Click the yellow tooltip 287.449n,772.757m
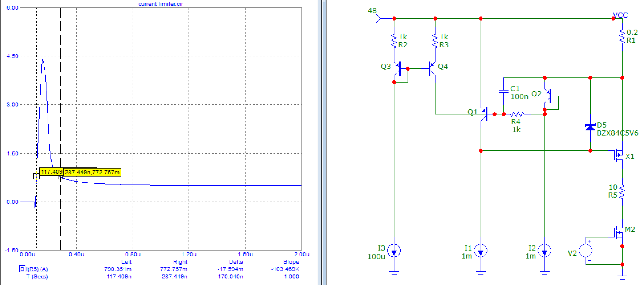Image resolution: width=644 pixels, height=285 pixels. point(92,172)
